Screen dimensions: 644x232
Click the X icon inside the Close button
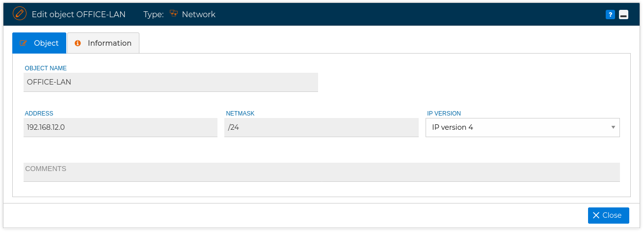[596, 215]
